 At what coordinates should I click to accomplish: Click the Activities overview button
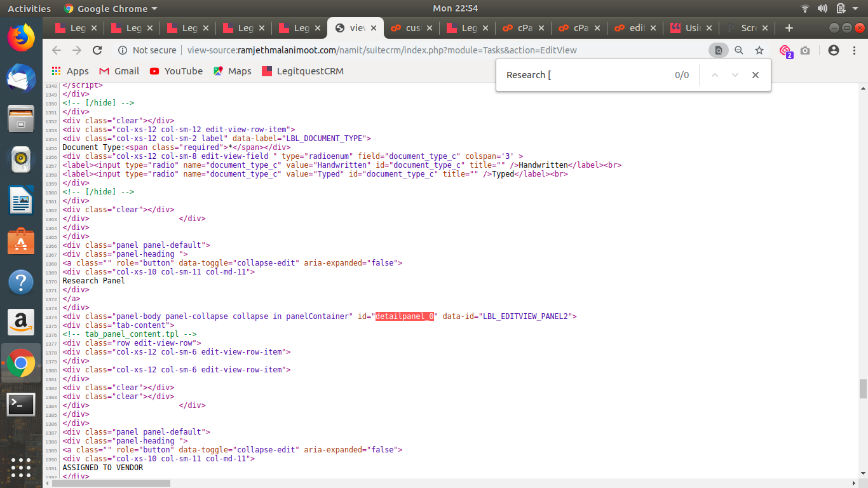(x=29, y=8)
